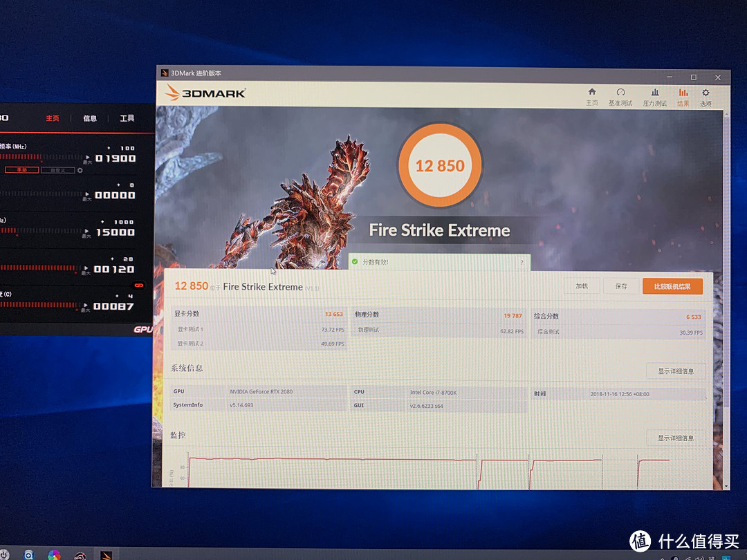
Task: Show detailed info for 系统信息 section
Action: [676, 371]
